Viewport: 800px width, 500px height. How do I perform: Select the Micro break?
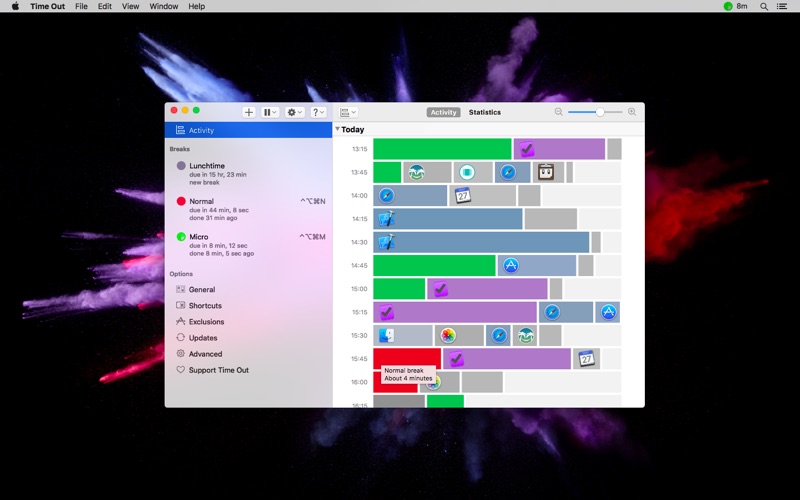point(248,245)
